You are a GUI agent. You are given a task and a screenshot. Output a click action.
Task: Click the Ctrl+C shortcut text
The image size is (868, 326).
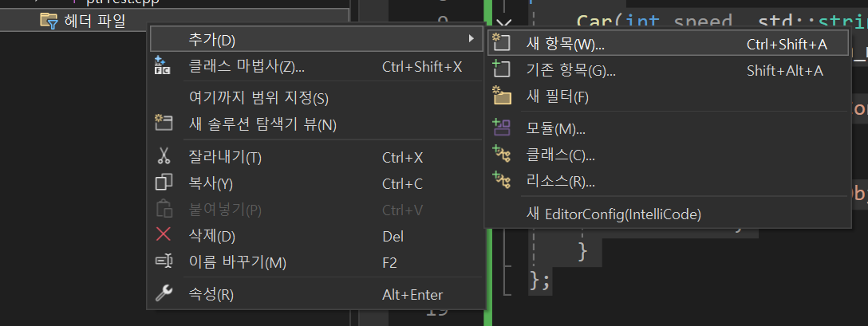click(402, 184)
